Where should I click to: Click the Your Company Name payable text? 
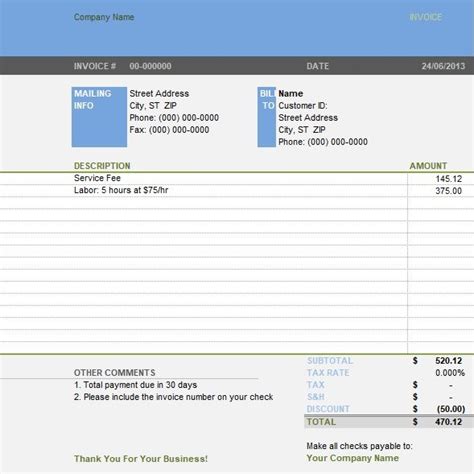coord(353,458)
